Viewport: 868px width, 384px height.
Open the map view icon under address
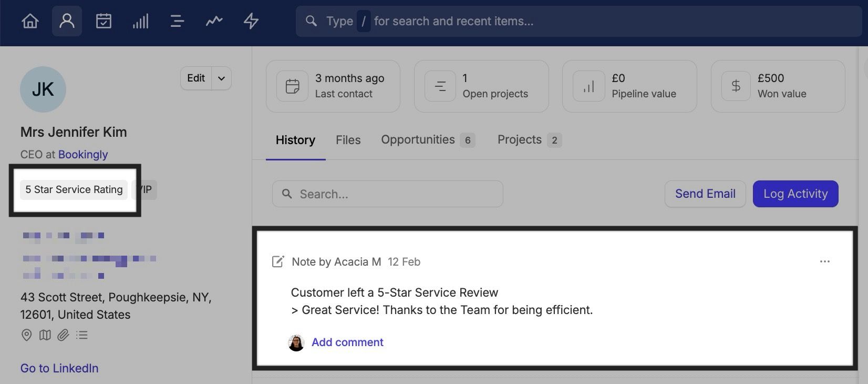tap(45, 335)
